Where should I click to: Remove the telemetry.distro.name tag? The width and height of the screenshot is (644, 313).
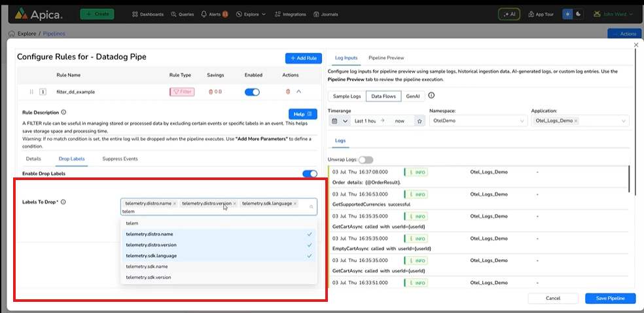coord(175,204)
